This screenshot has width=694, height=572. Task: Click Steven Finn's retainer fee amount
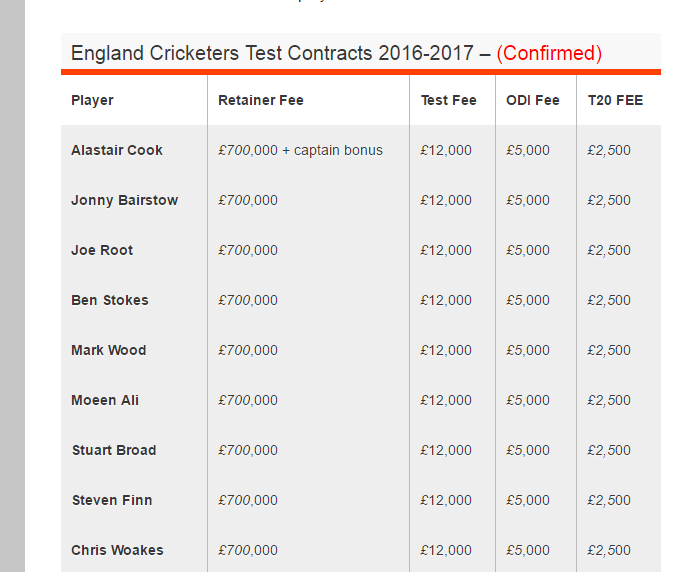pos(247,500)
